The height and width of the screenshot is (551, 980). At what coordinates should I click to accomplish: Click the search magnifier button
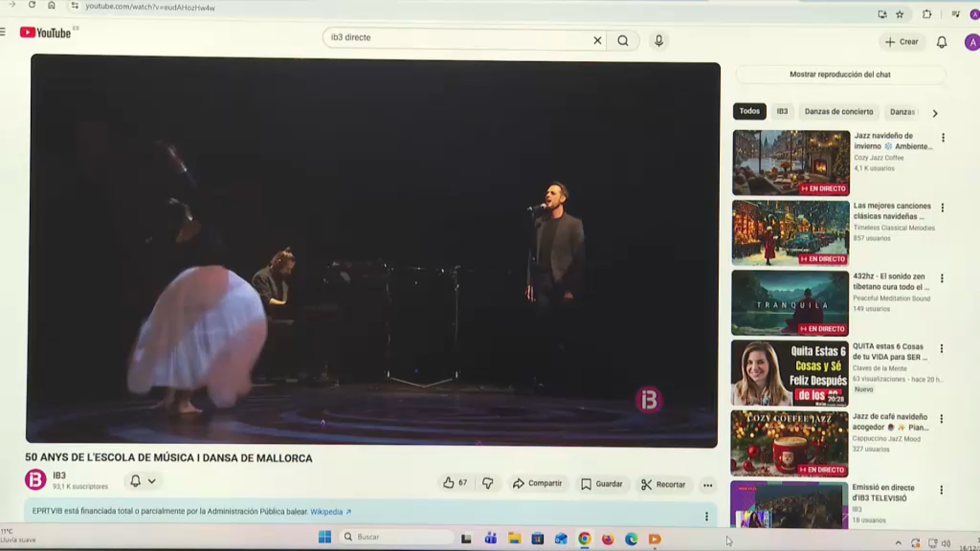[623, 41]
